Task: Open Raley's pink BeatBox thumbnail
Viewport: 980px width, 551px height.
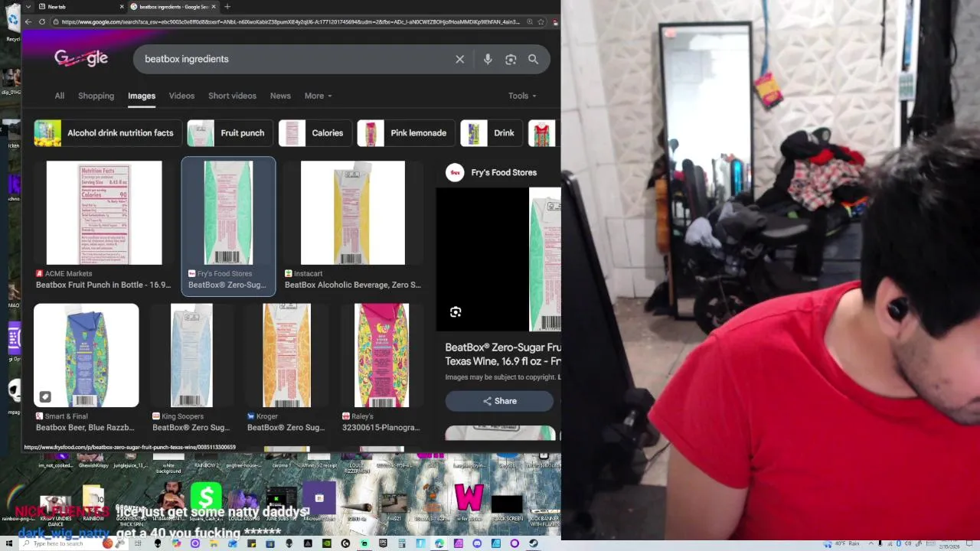Action: pyautogui.click(x=381, y=355)
